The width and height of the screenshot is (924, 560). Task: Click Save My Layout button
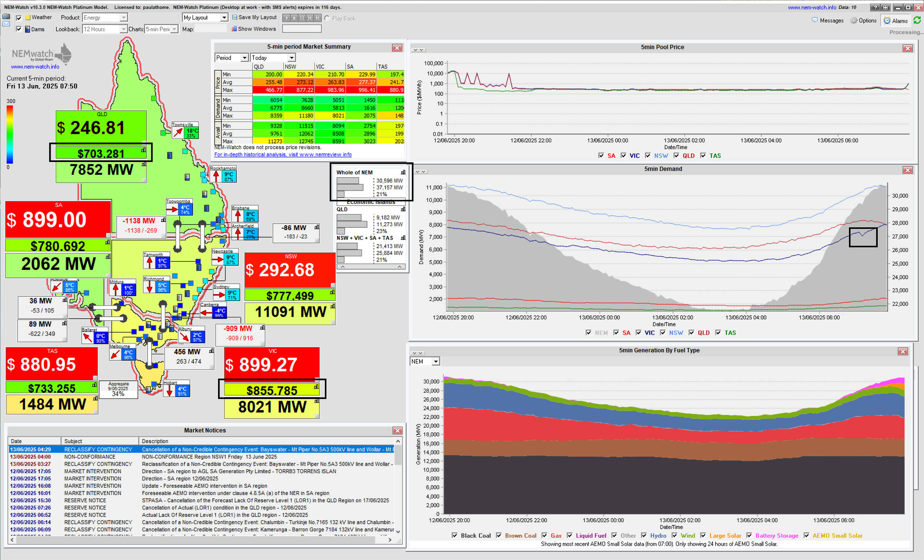click(254, 17)
